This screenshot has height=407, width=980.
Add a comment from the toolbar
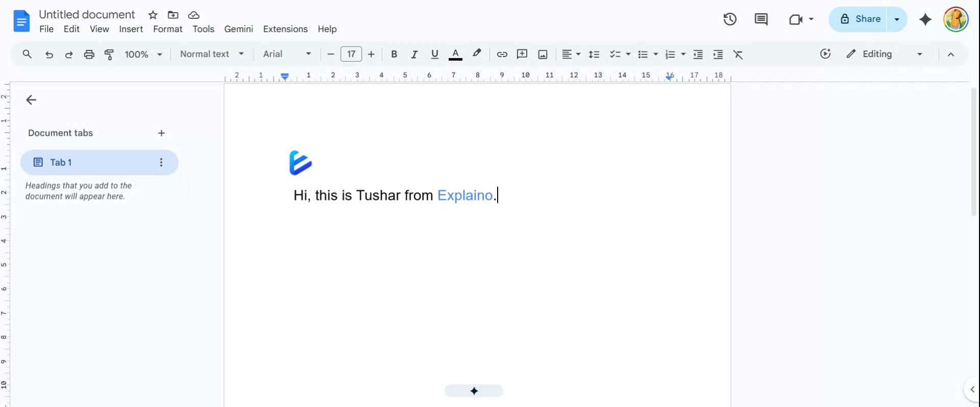[522, 54]
